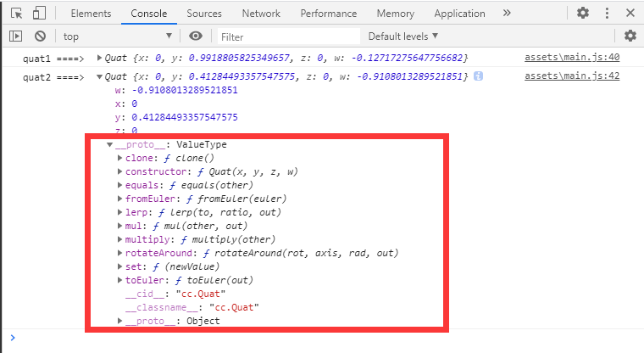Create a live expression with eye icon

point(196,36)
